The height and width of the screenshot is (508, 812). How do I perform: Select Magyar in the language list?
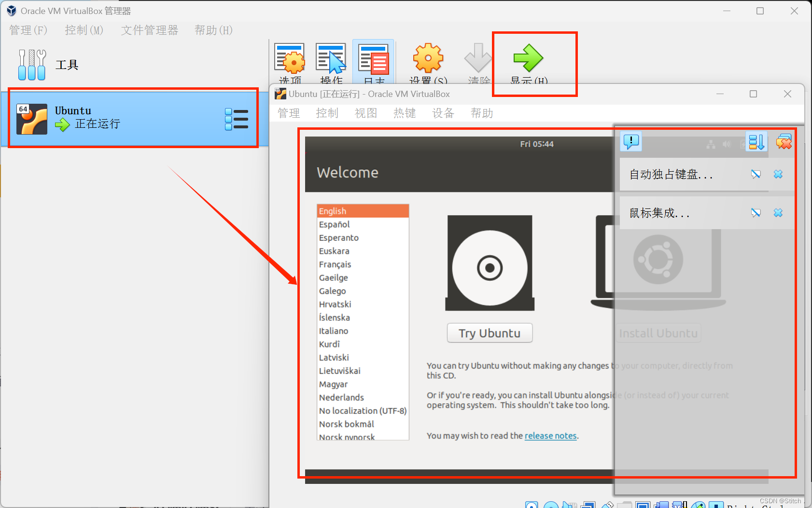coord(363,384)
